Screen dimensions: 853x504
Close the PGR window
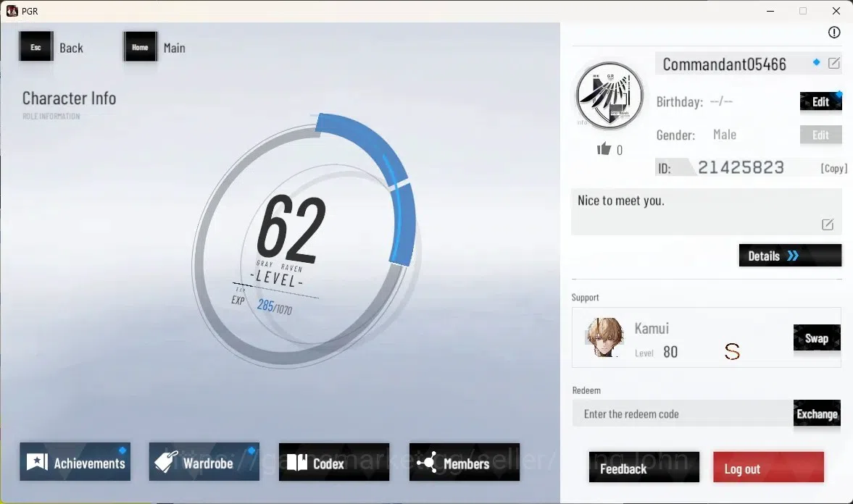(x=836, y=11)
